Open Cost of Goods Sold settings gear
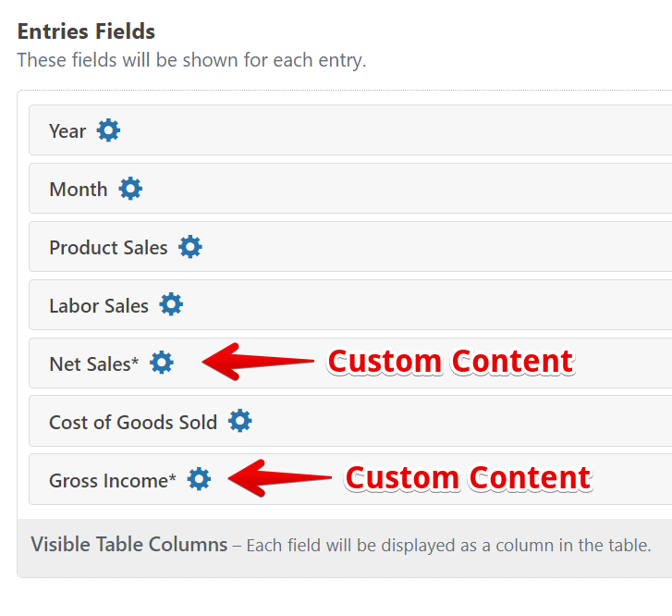Viewport: 672px width, 616px height. click(240, 422)
